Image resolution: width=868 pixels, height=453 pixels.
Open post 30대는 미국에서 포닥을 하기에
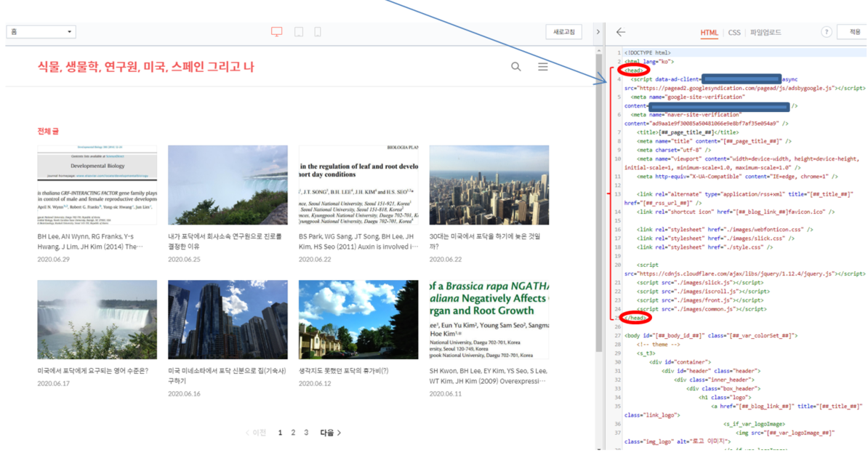click(485, 241)
